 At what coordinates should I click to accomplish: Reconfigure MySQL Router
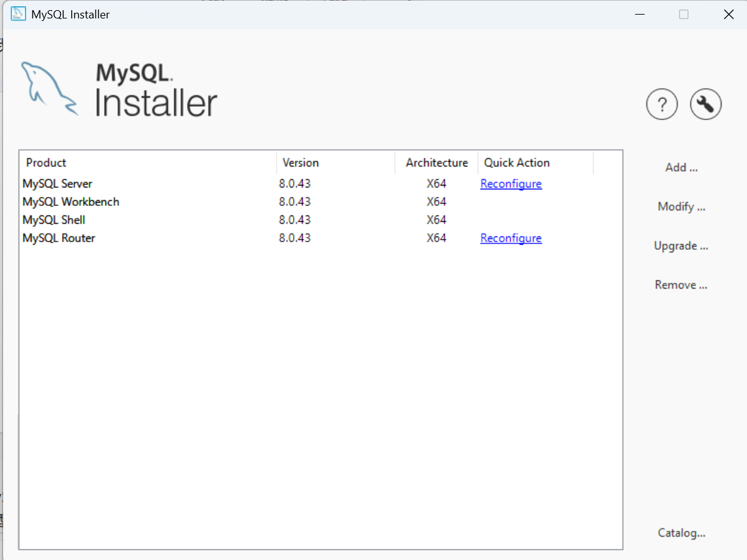511,238
